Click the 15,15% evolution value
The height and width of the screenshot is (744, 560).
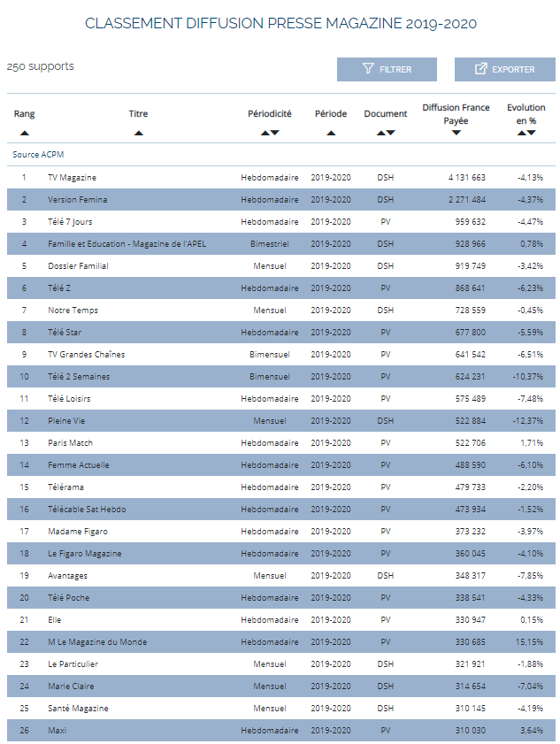529,642
